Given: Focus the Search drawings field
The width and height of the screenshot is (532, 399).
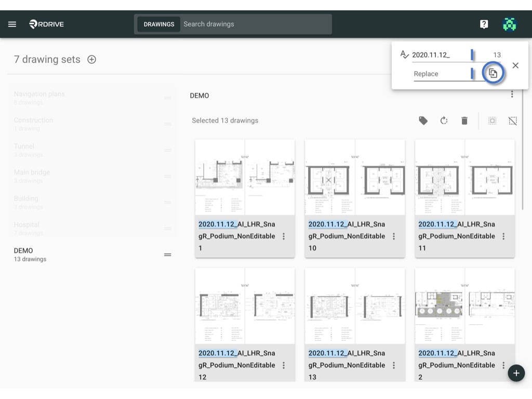Looking at the screenshot, I should coord(256,24).
